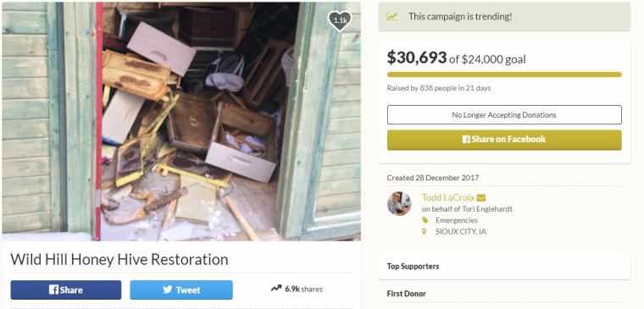Open Todd LaCroix profile photo
The width and height of the screenshot is (644, 309).
click(399, 203)
